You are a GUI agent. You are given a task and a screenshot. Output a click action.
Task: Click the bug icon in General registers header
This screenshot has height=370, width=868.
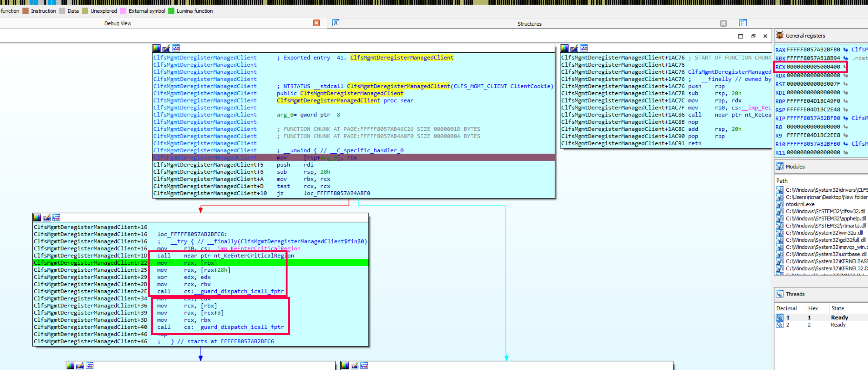780,35
